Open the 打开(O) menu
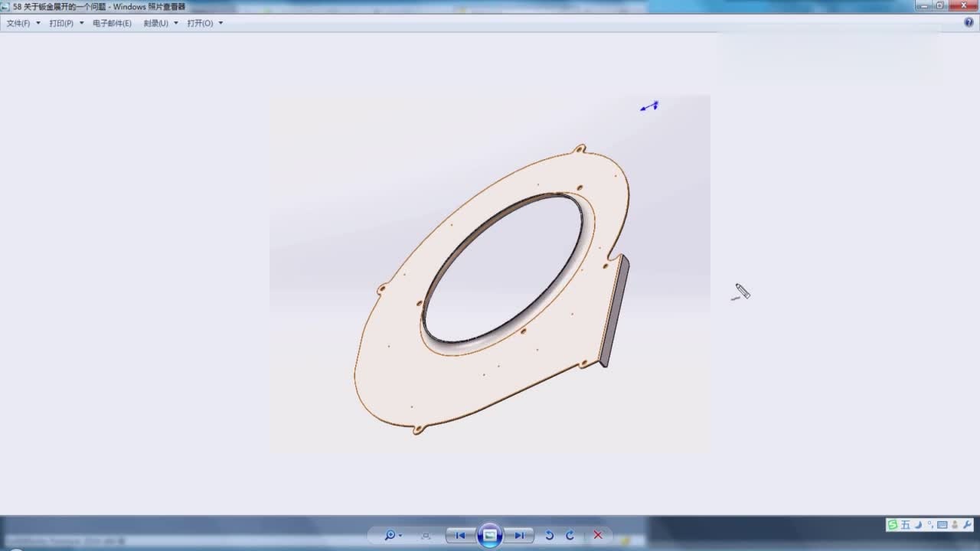This screenshot has height=551, width=980. [205, 23]
